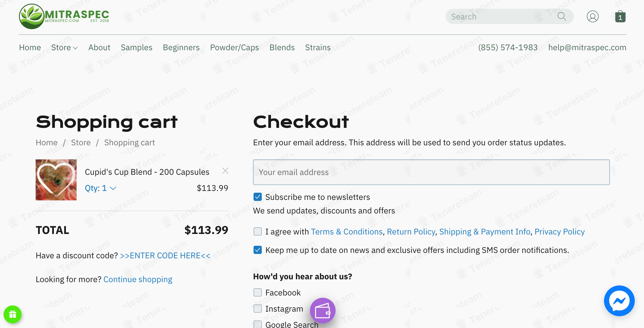The image size is (644, 328).
Task: Toggle Keep me up to date checkbox
Action: coord(258,250)
